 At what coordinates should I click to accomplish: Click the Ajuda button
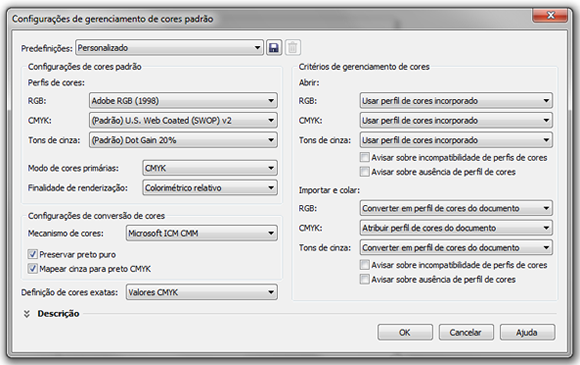(x=527, y=332)
